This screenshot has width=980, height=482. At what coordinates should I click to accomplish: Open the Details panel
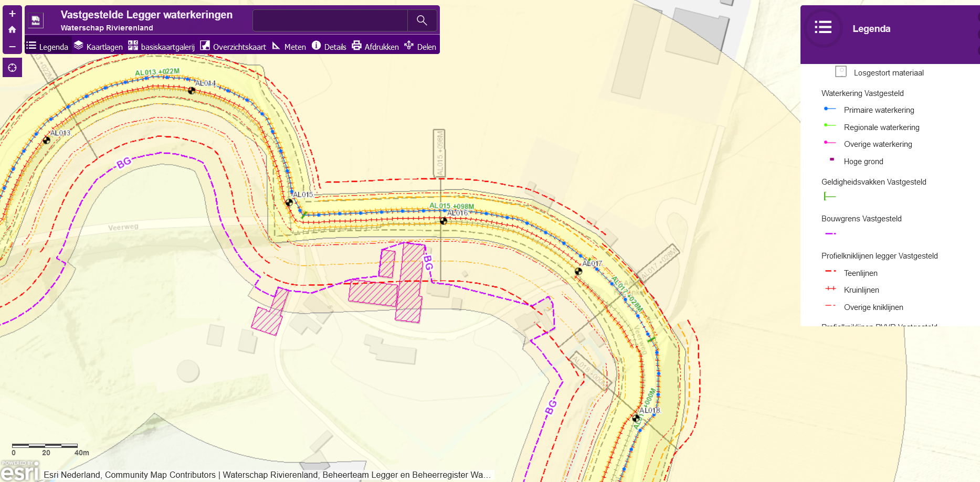[329, 46]
